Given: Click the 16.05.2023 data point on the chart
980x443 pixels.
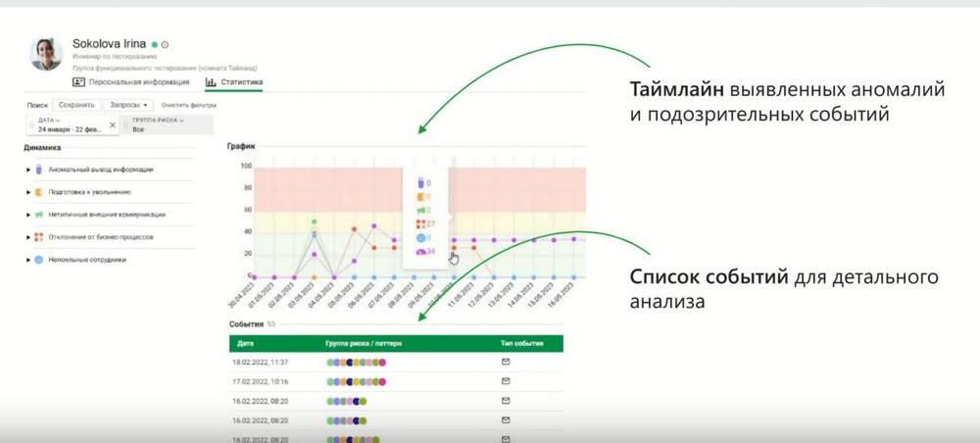Looking at the screenshot, I should 573,239.
